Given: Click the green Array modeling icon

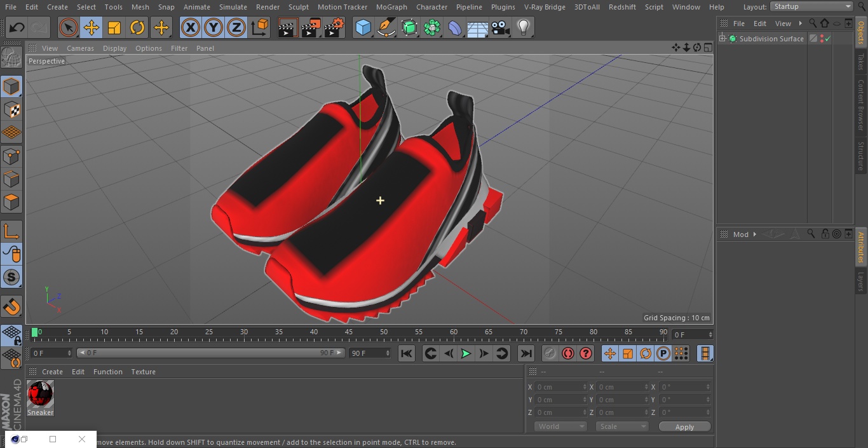Looking at the screenshot, I should pos(432,27).
